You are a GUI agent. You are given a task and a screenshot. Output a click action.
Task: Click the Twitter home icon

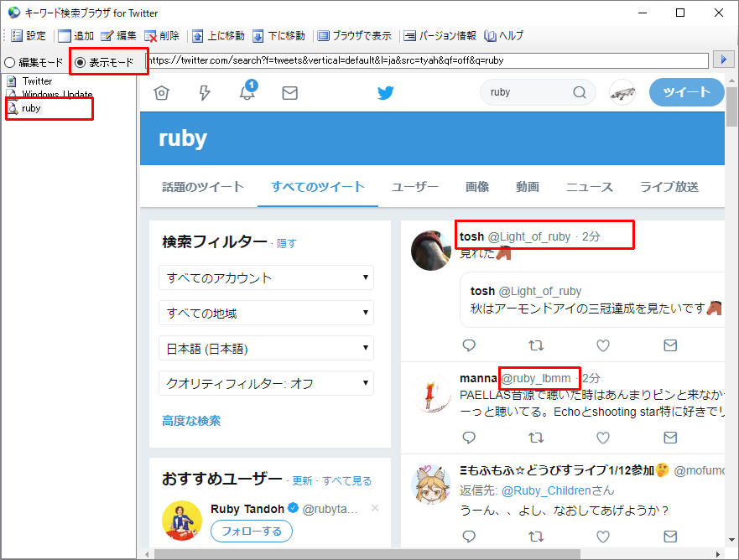(161, 93)
